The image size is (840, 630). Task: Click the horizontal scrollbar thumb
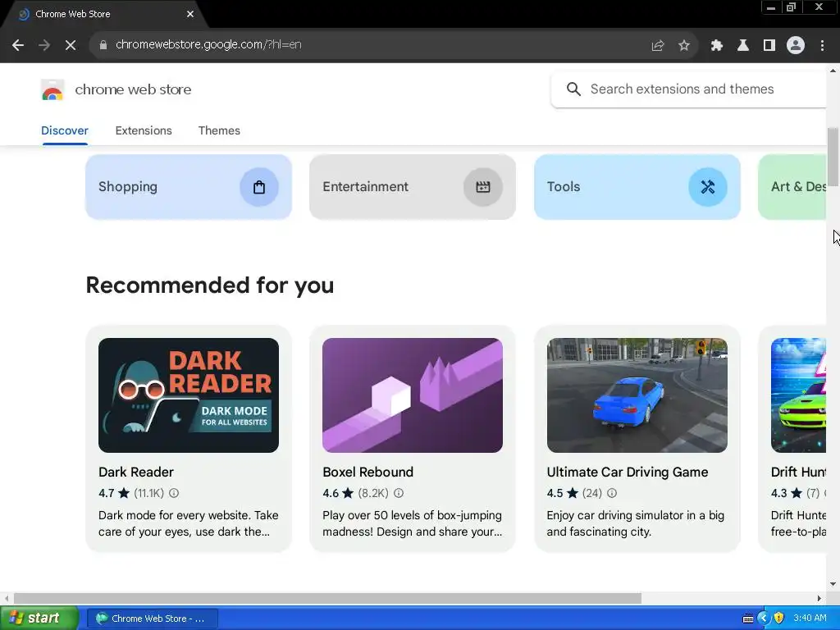coord(327,598)
